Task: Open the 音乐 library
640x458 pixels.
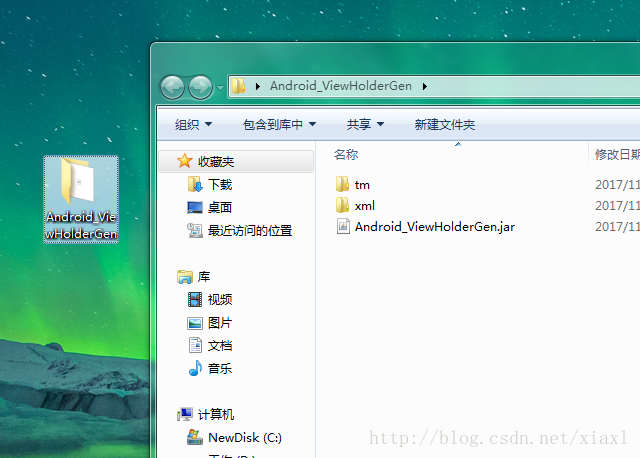Action: click(x=220, y=369)
